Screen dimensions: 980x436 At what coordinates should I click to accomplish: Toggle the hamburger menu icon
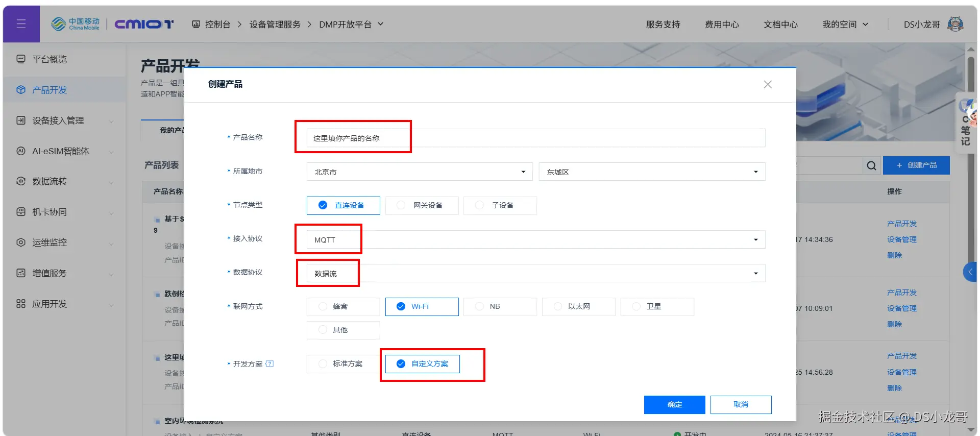(21, 24)
